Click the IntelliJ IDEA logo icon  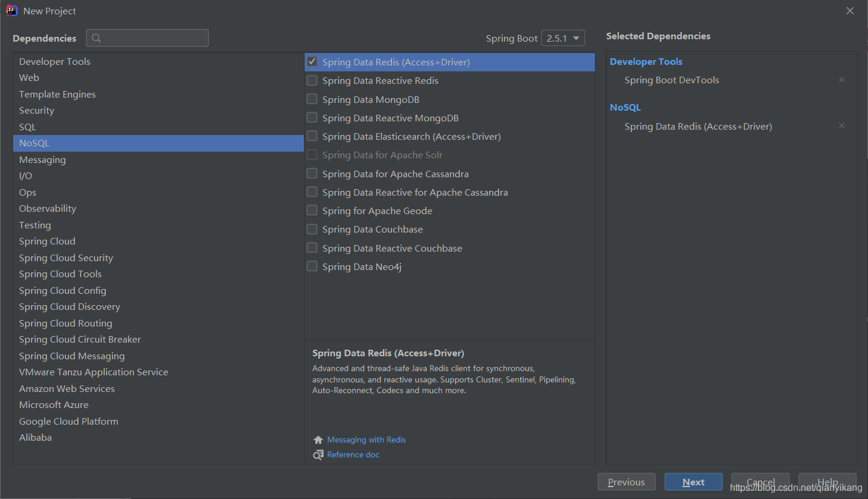pyautogui.click(x=11, y=11)
